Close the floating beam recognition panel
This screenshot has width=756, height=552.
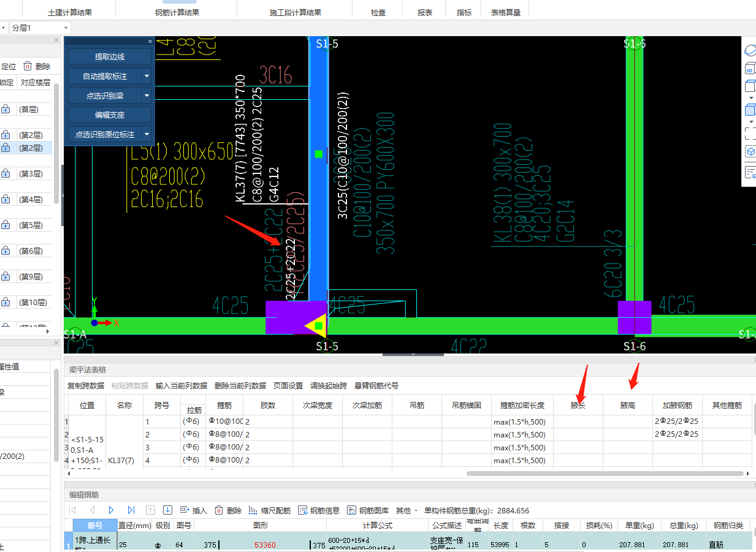tap(150, 41)
